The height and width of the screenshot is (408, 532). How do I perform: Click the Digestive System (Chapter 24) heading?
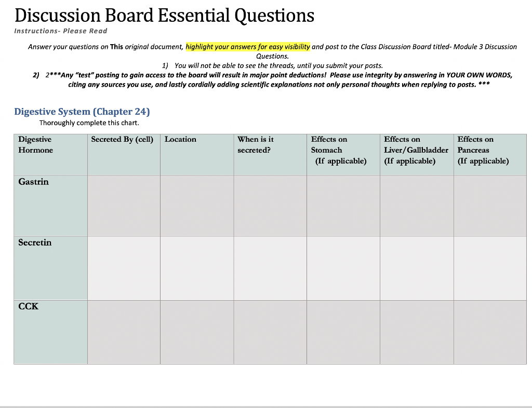82,112
